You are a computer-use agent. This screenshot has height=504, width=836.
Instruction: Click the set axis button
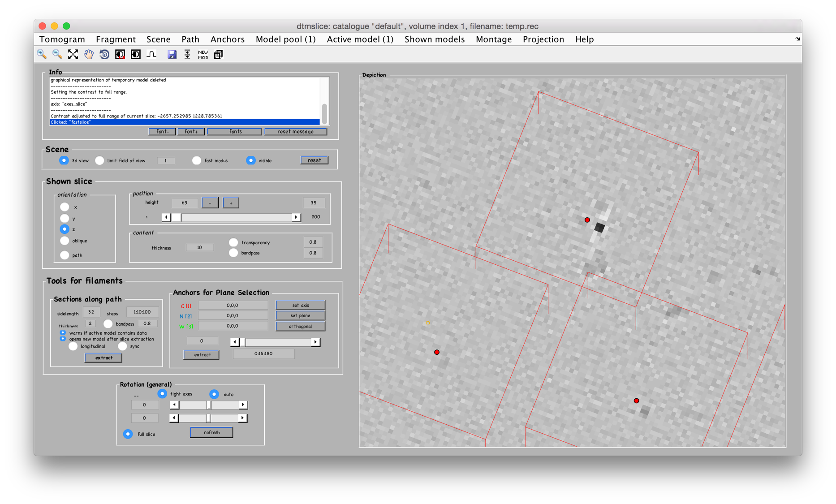[301, 305]
